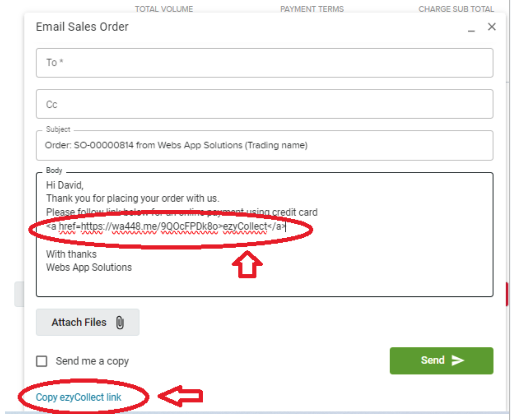Click the Webs App Solutions signature line
This screenshot has width=511, height=420.
[89, 268]
